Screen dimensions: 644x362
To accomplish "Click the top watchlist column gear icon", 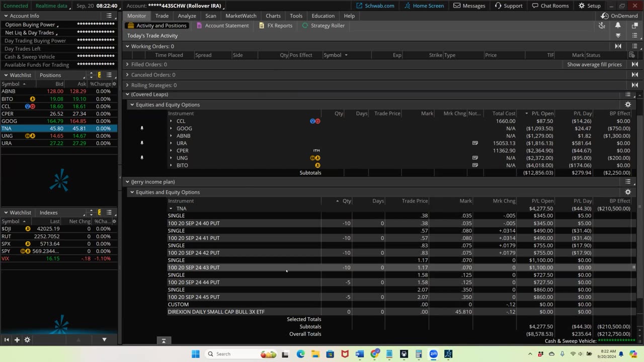I will click(x=114, y=84).
